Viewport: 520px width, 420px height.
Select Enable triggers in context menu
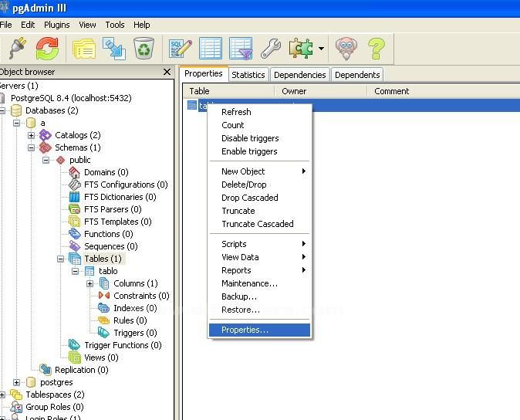[x=260, y=151]
